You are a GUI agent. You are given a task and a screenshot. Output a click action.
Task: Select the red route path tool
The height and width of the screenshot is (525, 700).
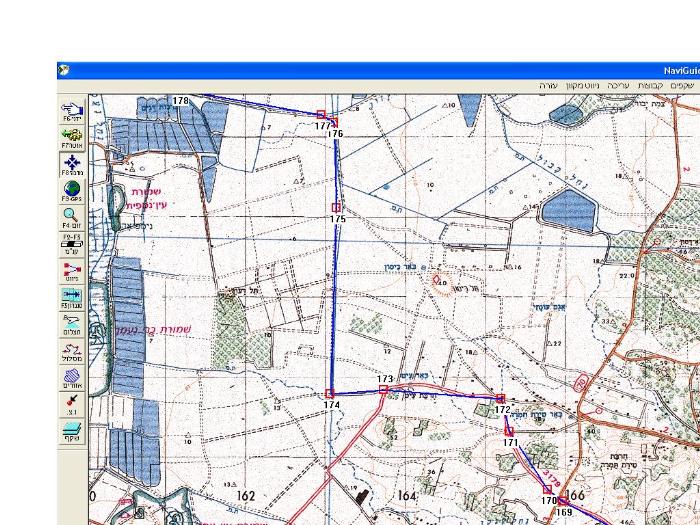point(72,352)
